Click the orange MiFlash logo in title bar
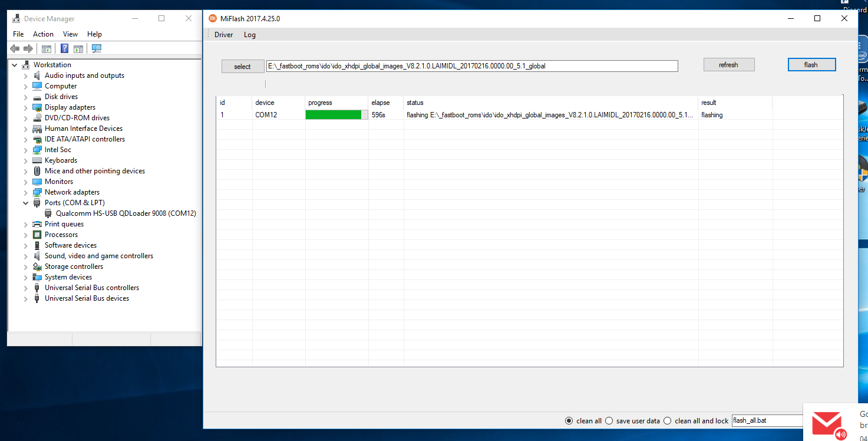This screenshot has height=441, width=868. coord(213,18)
